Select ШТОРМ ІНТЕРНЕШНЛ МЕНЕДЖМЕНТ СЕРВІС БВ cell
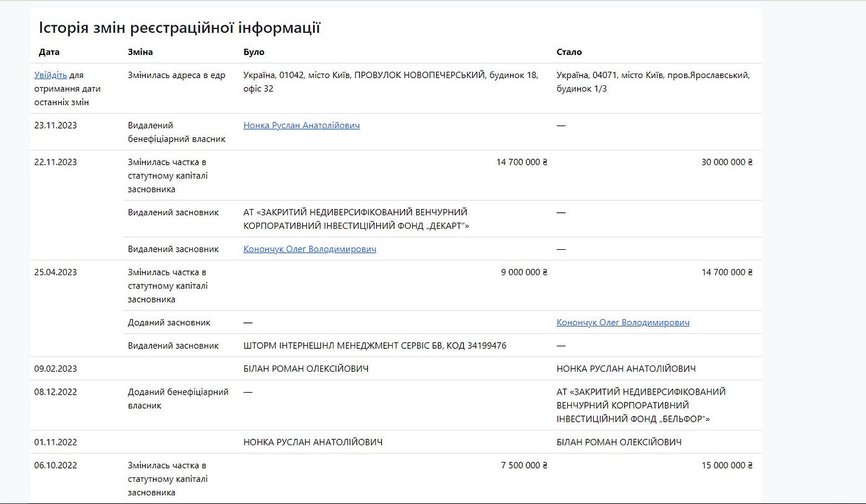Screen dimensions: 866x504 (375, 345)
